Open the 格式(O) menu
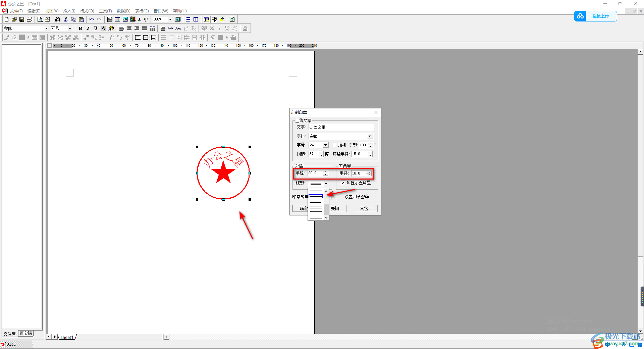 tap(87, 11)
